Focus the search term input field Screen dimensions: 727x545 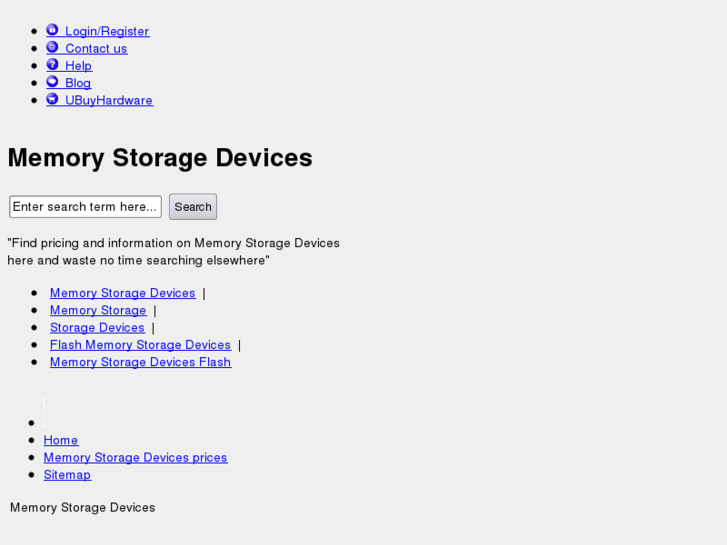85,207
